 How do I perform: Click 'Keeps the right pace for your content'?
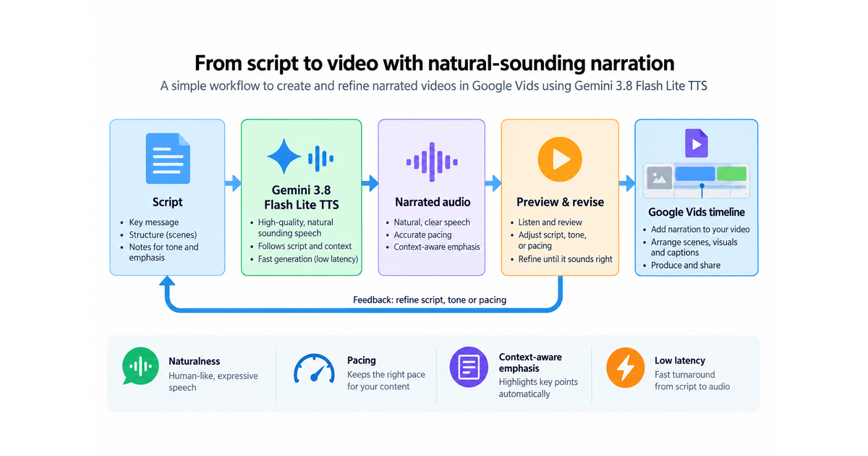point(386,380)
